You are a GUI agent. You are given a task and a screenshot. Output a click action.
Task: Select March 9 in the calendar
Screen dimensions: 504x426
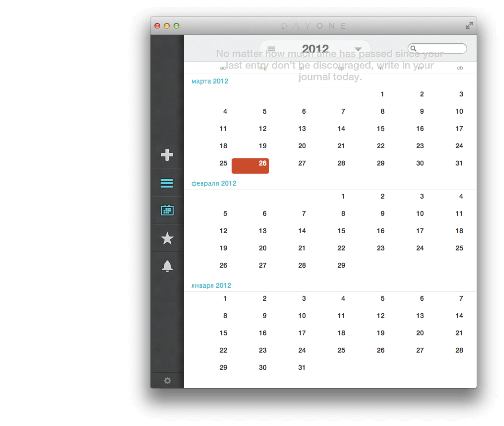422,112
